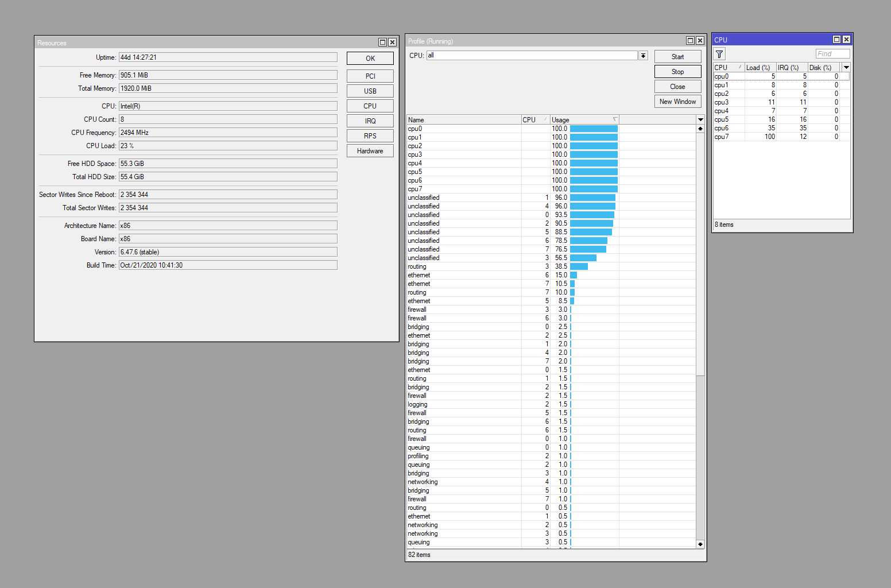Sort CPU window by Load (%) column

[x=760, y=68]
